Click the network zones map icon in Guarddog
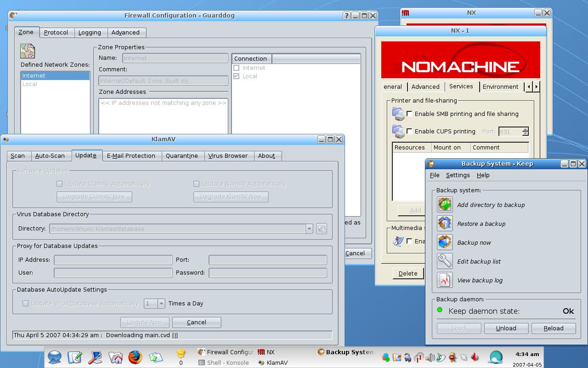The width and height of the screenshot is (588, 368). point(28,51)
